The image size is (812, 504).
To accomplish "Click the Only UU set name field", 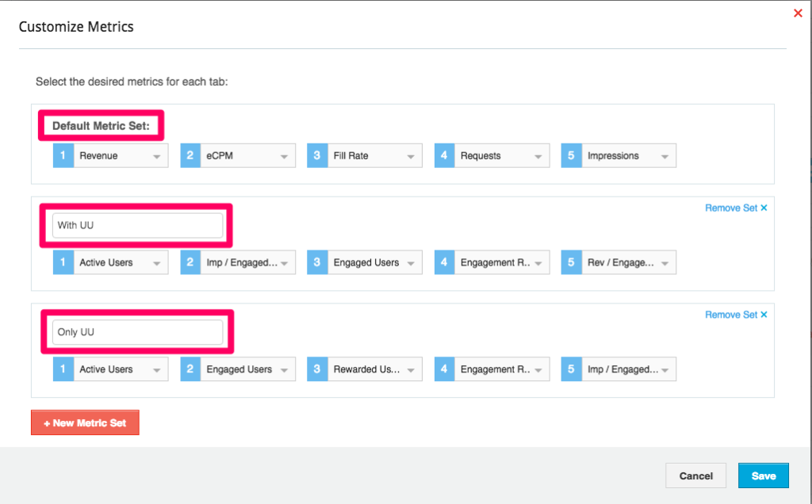I will click(x=138, y=332).
